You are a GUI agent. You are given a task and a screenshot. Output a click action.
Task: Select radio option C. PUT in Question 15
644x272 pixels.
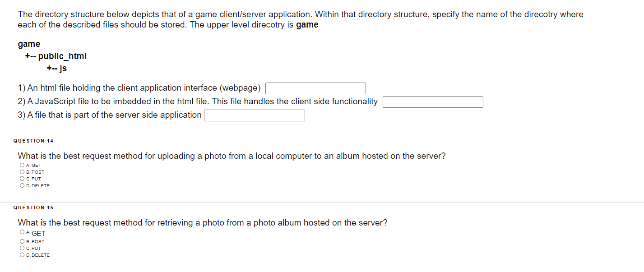coord(22,248)
